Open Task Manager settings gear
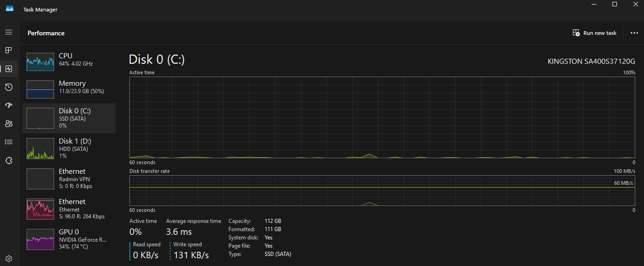Viewport: 644px width, 266px height. [x=9, y=259]
